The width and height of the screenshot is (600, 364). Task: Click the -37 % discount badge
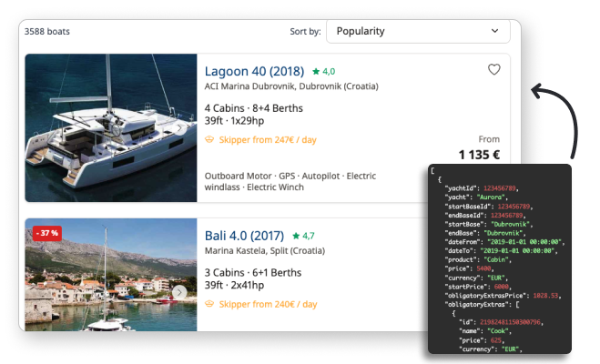(46, 233)
